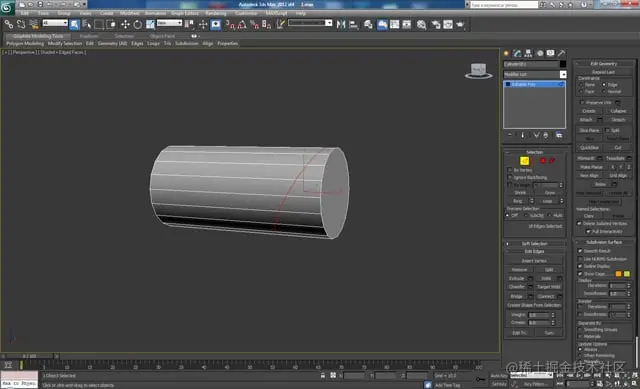The width and height of the screenshot is (640, 389).
Task: Open Edit Named Selection Sets icon
Action: (x=280, y=25)
